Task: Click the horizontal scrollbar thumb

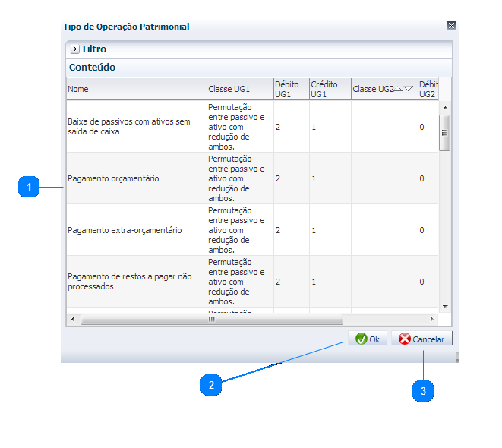Action: pyautogui.click(x=212, y=320)
